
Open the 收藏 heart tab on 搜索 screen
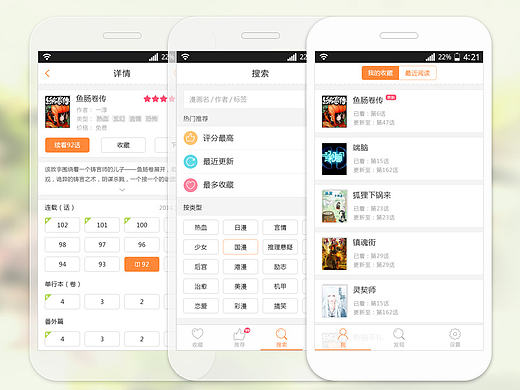[197, 337]
